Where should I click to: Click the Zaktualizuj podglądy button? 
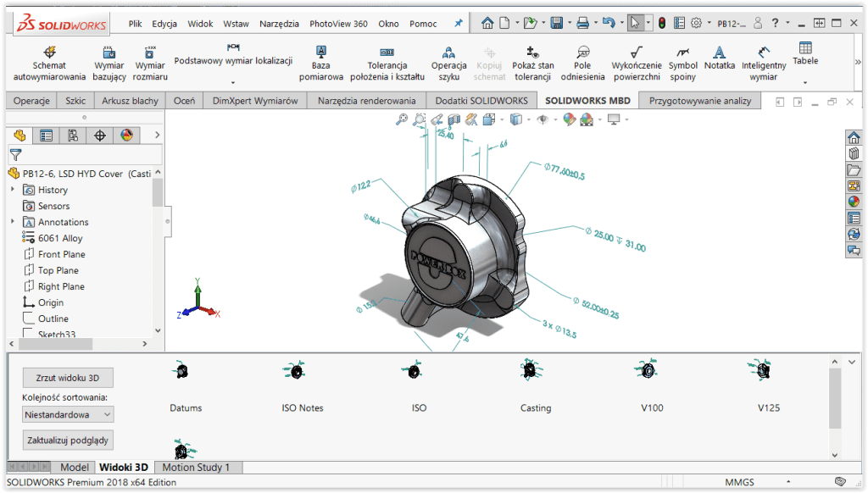68,440
